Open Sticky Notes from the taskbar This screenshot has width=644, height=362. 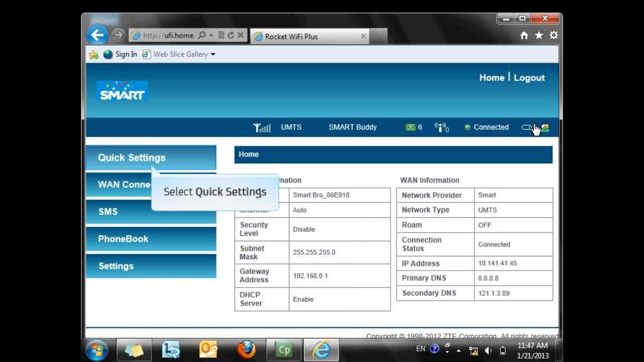[134, 350]
